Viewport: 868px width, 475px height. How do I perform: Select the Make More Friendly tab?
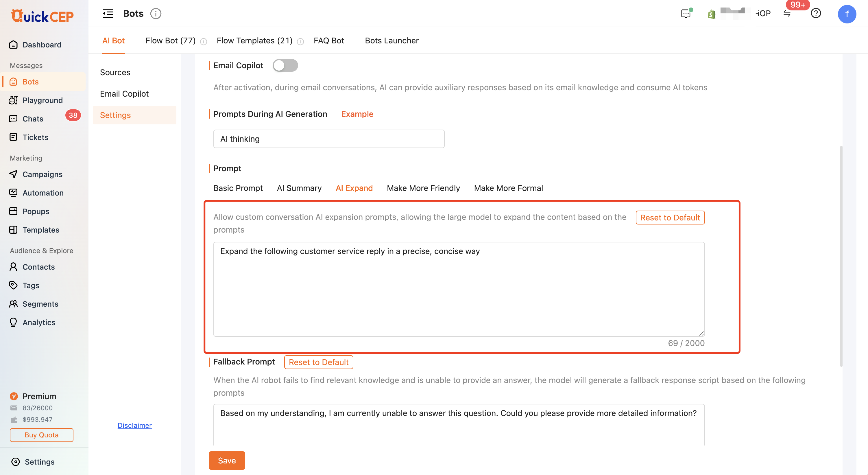tap(423, 188)
